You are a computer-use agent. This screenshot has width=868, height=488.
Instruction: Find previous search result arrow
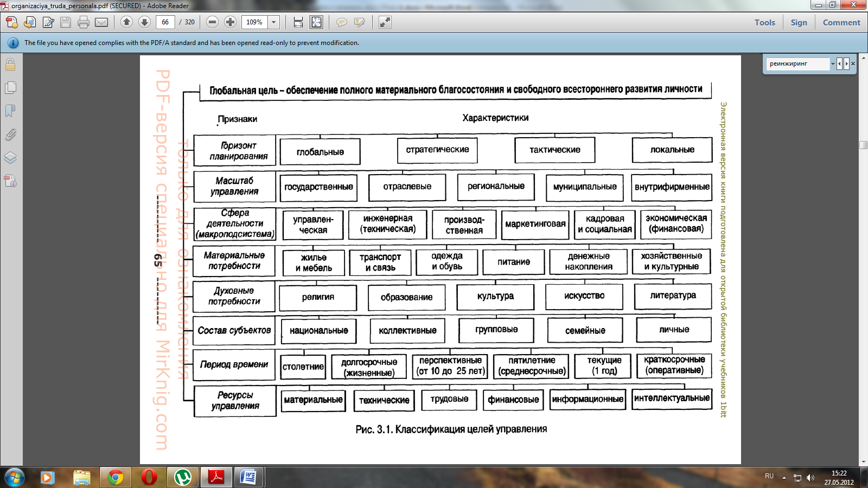point(839,63)
